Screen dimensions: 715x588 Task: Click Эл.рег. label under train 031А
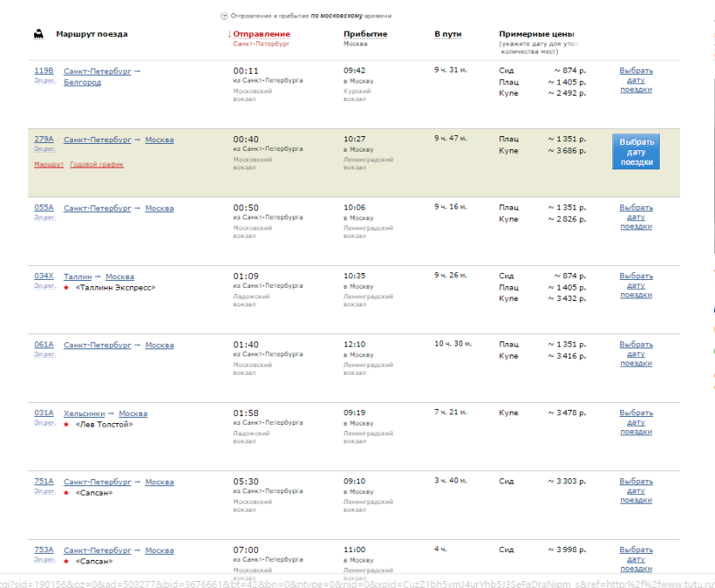[44, 423]
